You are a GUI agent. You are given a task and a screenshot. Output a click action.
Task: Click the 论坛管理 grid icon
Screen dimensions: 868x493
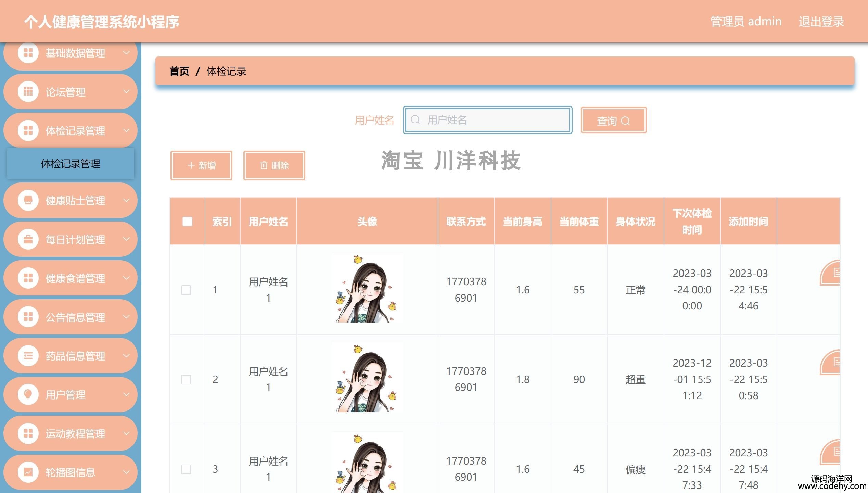[28, 92]
